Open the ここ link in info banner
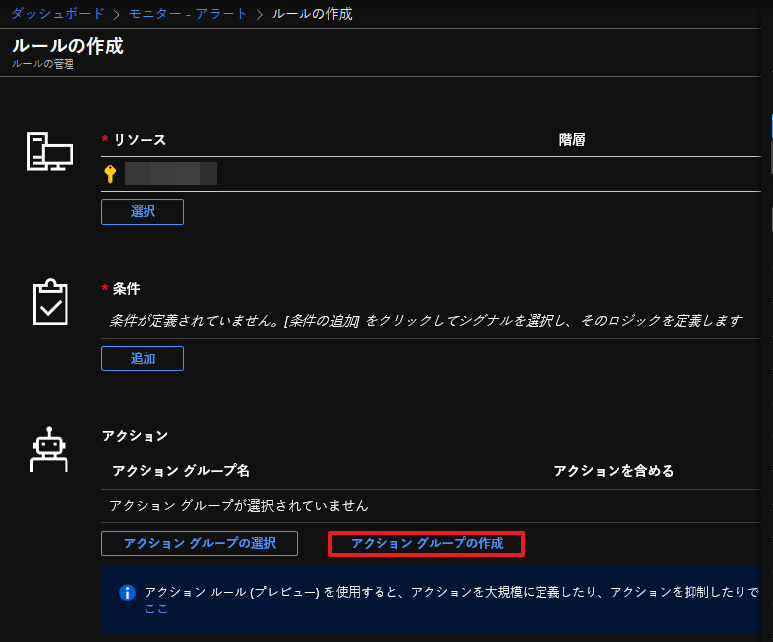Viewport: 773px width, 642px height. tap(156, 608)
